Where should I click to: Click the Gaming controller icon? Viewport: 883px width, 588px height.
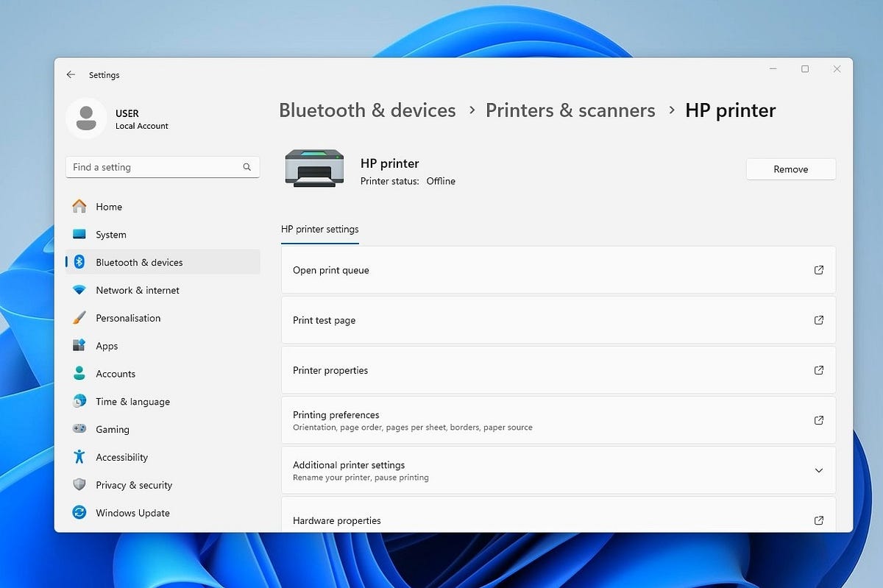(79, 429)
